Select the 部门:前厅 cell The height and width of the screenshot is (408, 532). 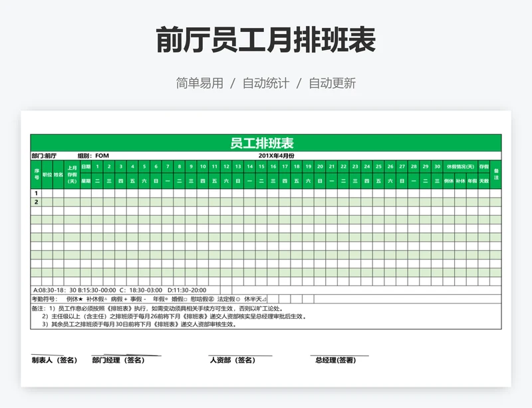tap(44, 156)
